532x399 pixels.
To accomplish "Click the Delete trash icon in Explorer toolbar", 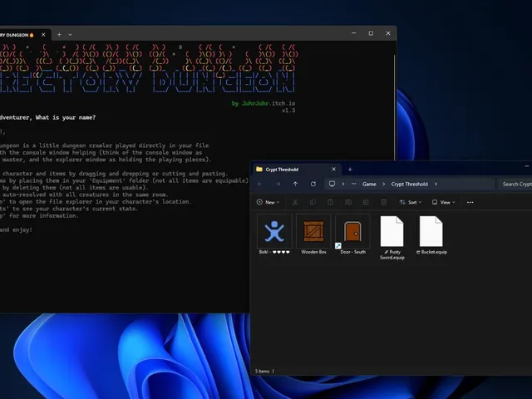I will (384, 202).
